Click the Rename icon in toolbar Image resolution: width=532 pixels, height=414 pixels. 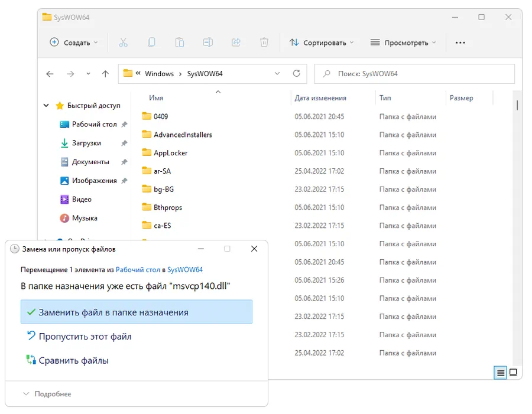click(x=207, y=43)
